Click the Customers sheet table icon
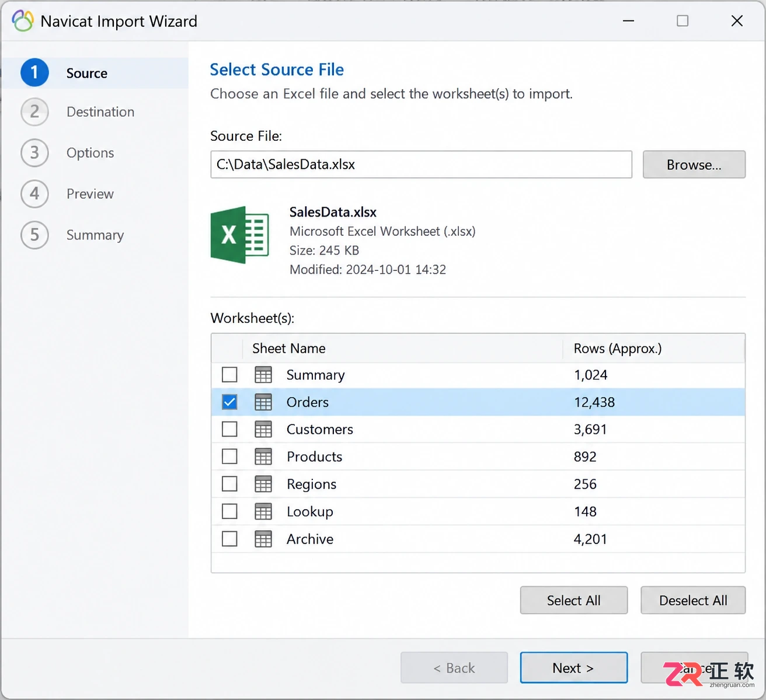The width and height of the screenshot is (766, 700). 263,430
